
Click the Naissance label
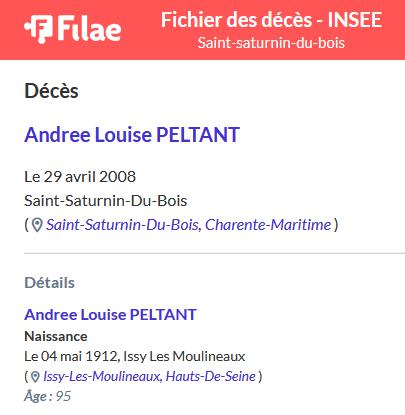click(56, 336)
